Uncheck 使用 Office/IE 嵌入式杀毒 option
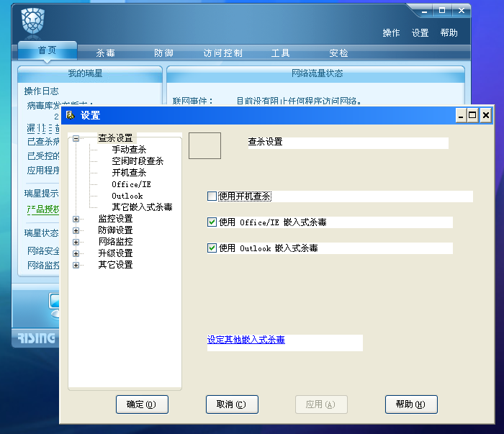Image resolution: width=504 pixels, height=434 pixels. (212, 222)
